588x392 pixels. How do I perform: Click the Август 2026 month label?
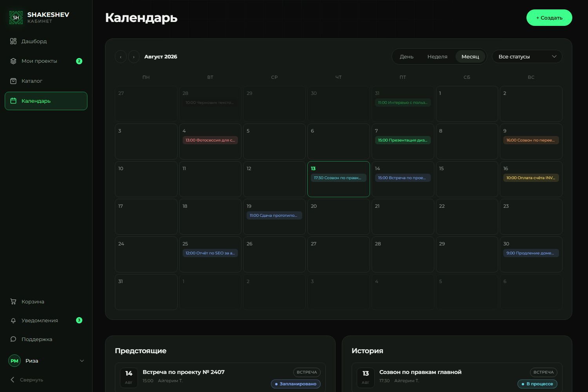tap(161, 57)
